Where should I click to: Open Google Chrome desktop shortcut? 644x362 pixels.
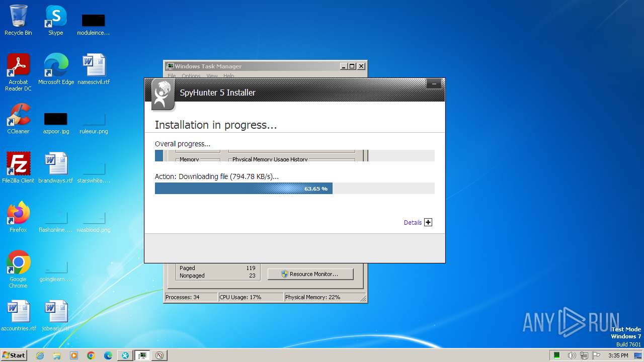[18, 269]
